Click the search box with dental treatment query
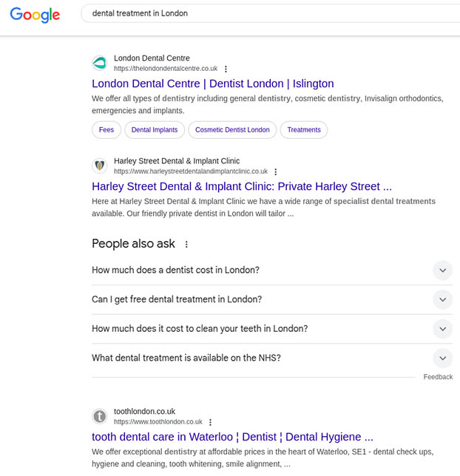Viewport: 460px width, 476px height. point(266,13)
